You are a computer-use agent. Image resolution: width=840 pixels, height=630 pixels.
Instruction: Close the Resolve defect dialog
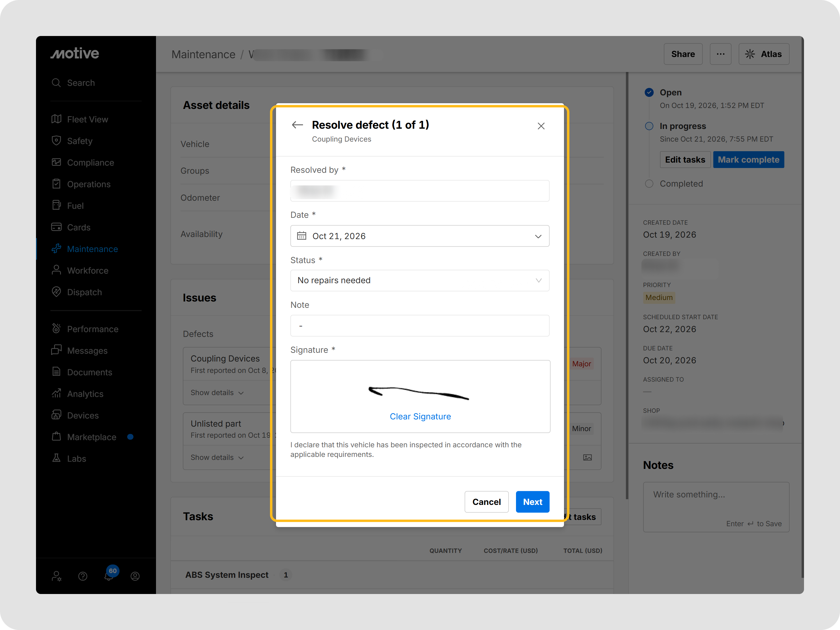541,126
